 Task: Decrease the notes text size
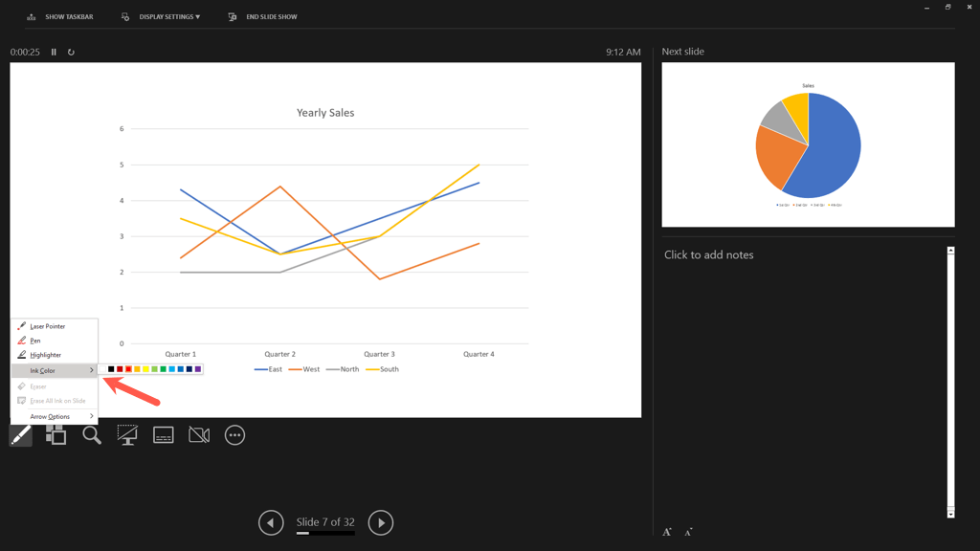click(688, 532)
